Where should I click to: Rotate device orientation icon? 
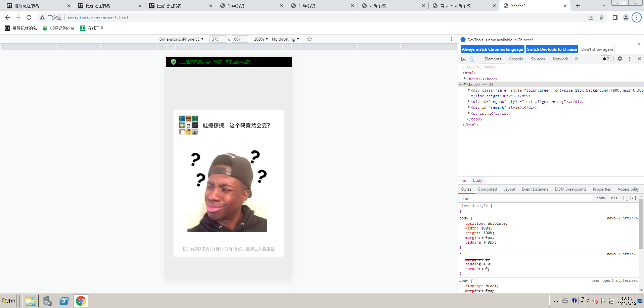[309, 39]
